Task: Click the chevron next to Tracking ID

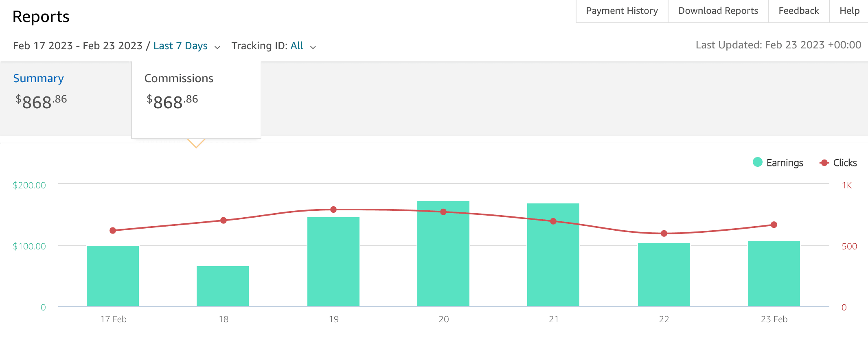Action: coord(313,47)
